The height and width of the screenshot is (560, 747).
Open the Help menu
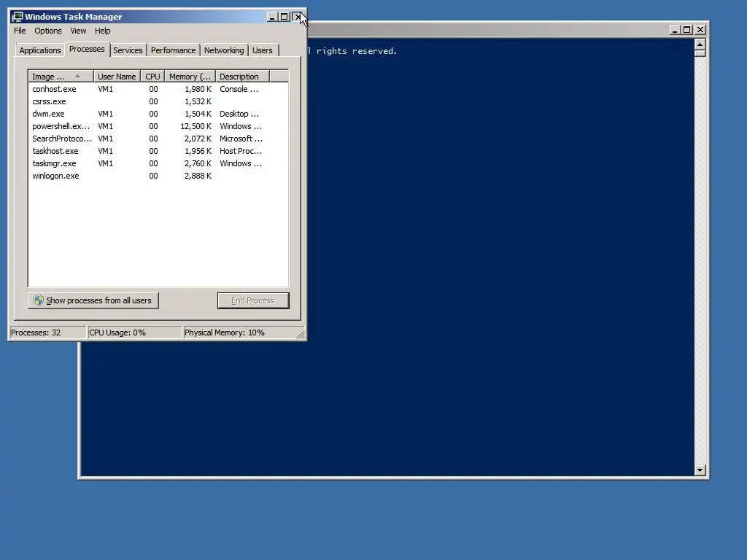coord(102,31)
